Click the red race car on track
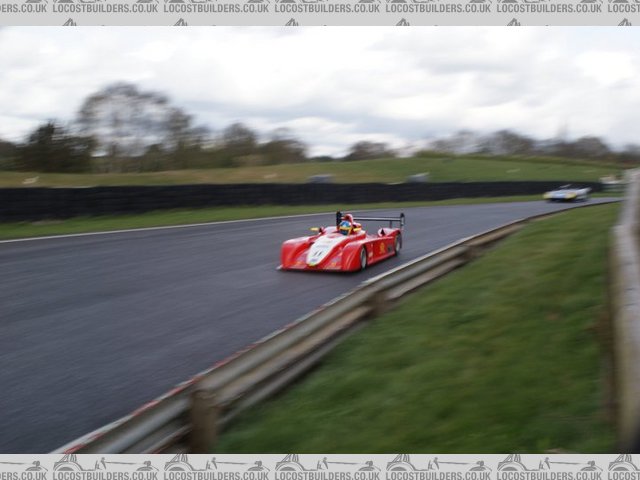The image size is (640, 480). pyautogui.click(x=340, y=246)
